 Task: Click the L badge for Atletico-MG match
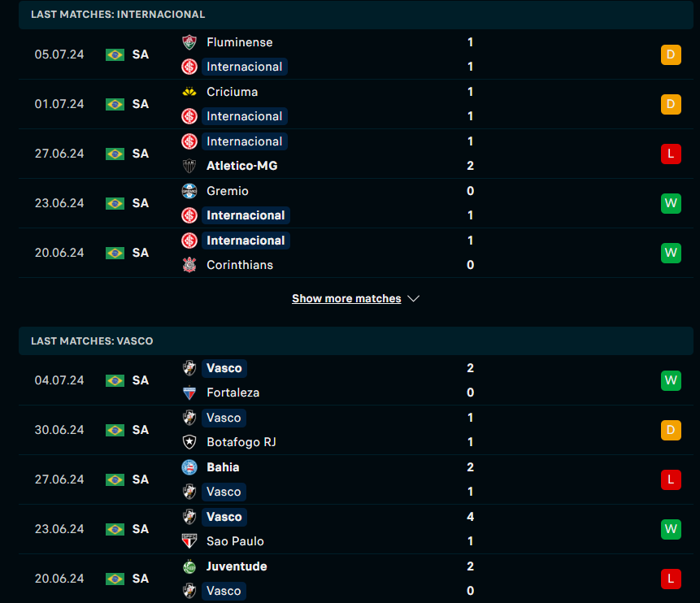[x=671, y=154]
